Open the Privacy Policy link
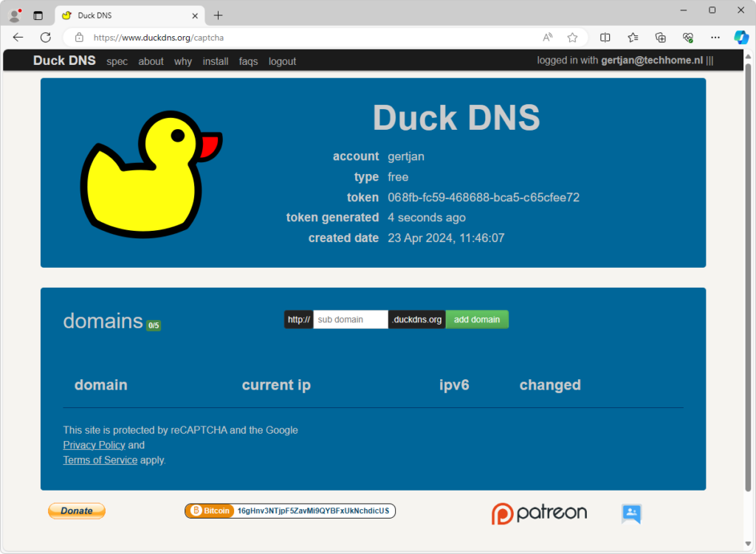This screenshot has width=756, height=554. [94, 445]
